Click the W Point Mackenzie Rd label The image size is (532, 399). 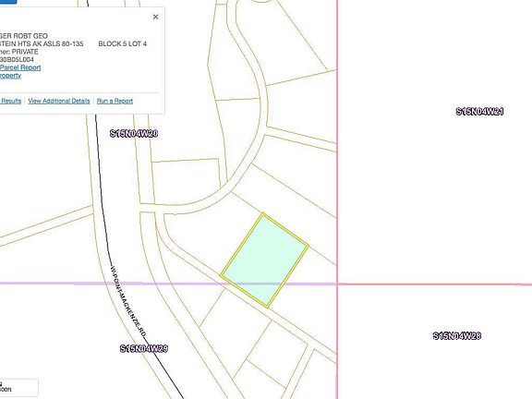click(x=128, y=301)
